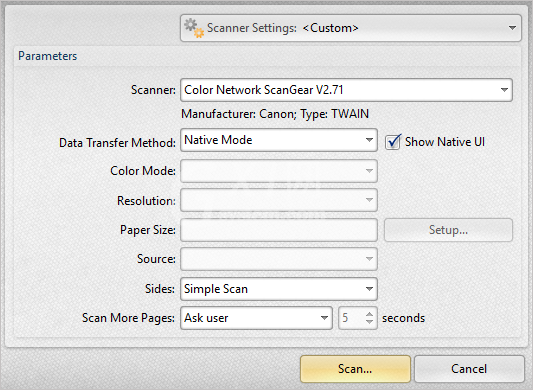
Task: Select the Color Network ScanGear V2.71 field
Action: pos(346,90)
